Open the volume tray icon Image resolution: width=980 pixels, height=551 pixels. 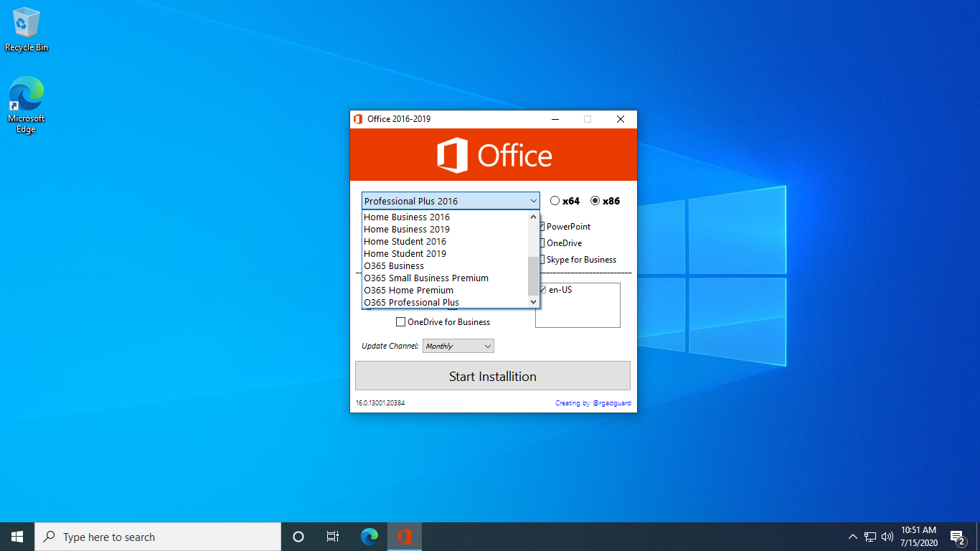(x=887, y=537)
